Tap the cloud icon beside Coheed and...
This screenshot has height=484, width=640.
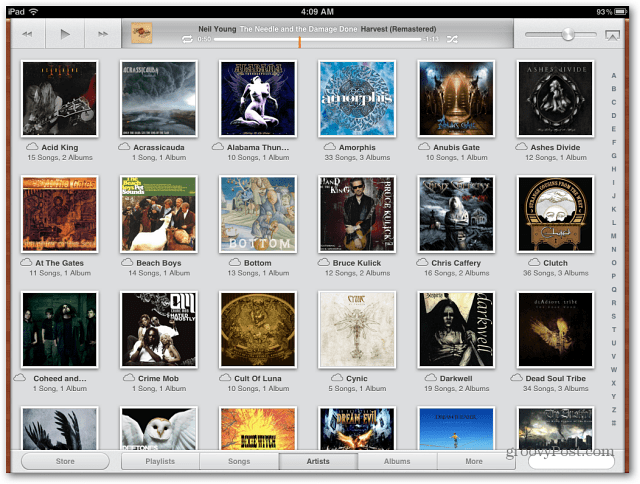[20, 378]
